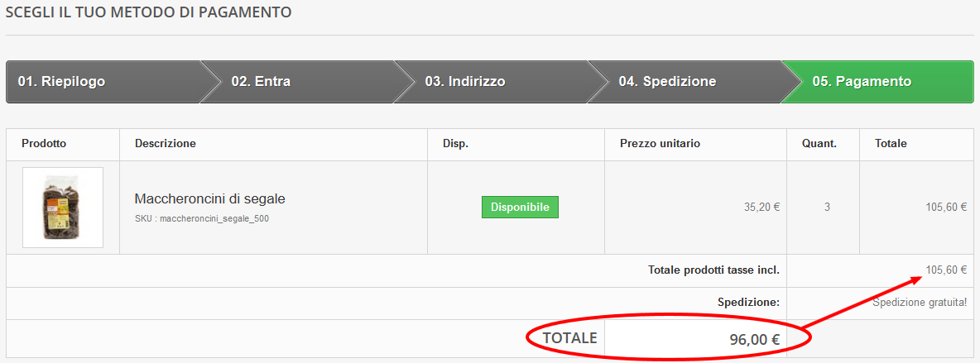Click the Spedizione gratuita! shipping text

(x=920, y=303)
